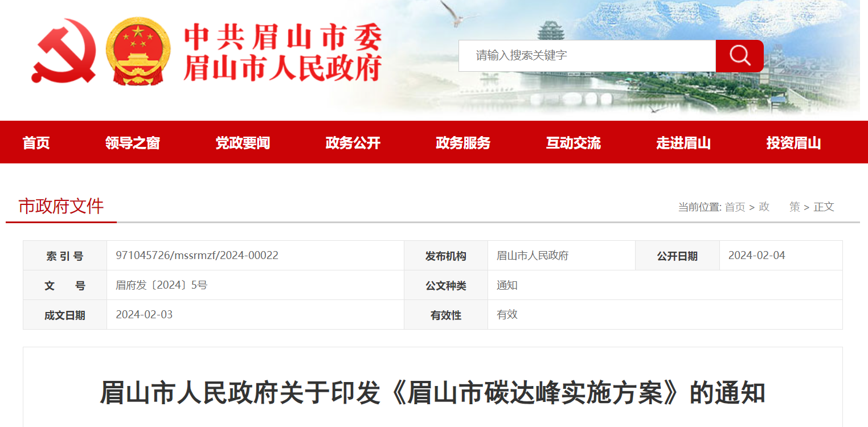Select 投资眉山 in the navigation bar
This screenshot has width=868, height=427.
793,143
